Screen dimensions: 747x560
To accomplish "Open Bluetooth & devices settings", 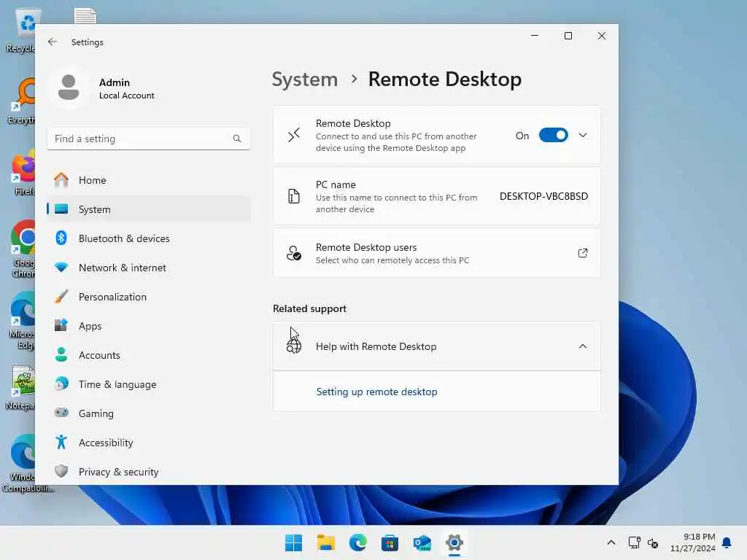I will pyautogui.click(x=149, y=238).
